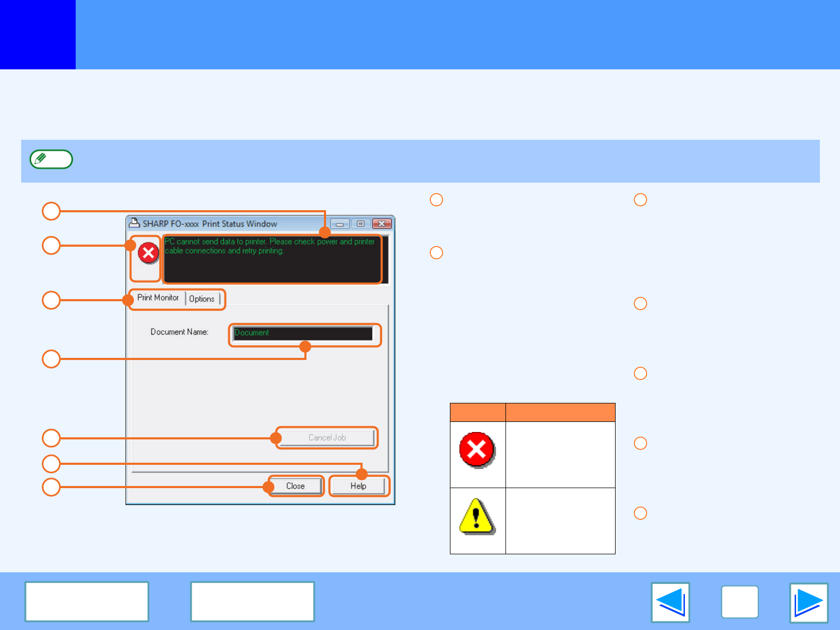Image resolution: width=840 pixels, height=630 pixels.
Task: Click the Document Name field
Action: coord(303,333)
